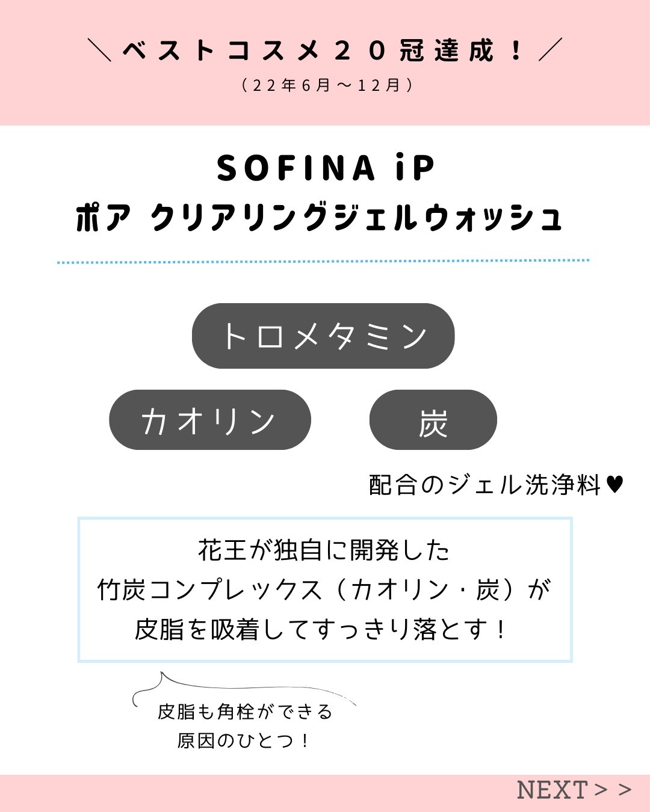Click the 原因のひとつ！ note text
The image size is (650, 812).
tap(244, 740)
